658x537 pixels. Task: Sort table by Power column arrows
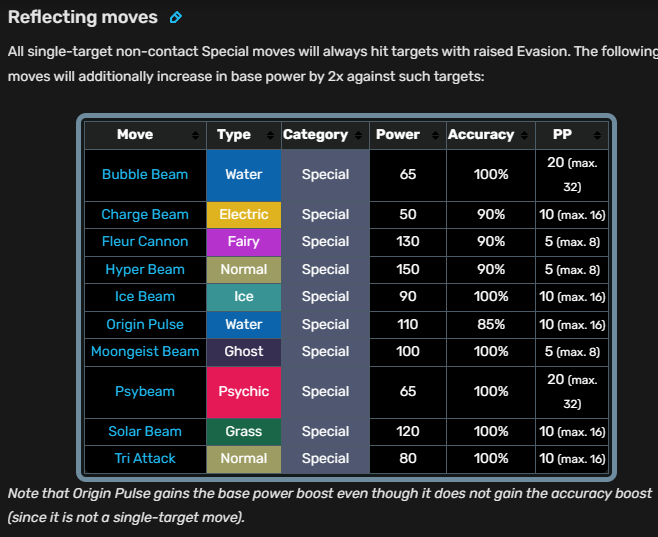point(433,135)
